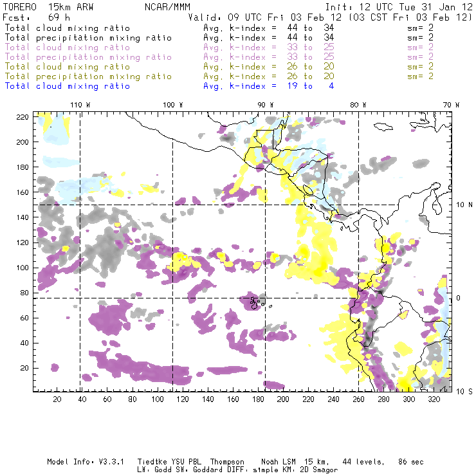Click '220' on the vertical axis

pyautogui.click(x=23, y=117)
